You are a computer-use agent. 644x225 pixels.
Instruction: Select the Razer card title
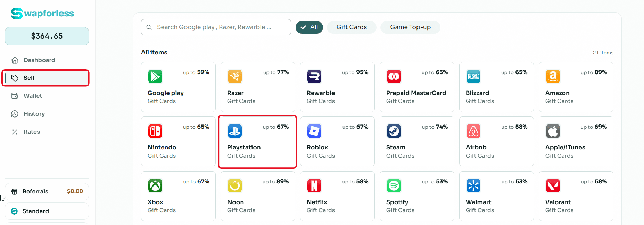point(236,93)
